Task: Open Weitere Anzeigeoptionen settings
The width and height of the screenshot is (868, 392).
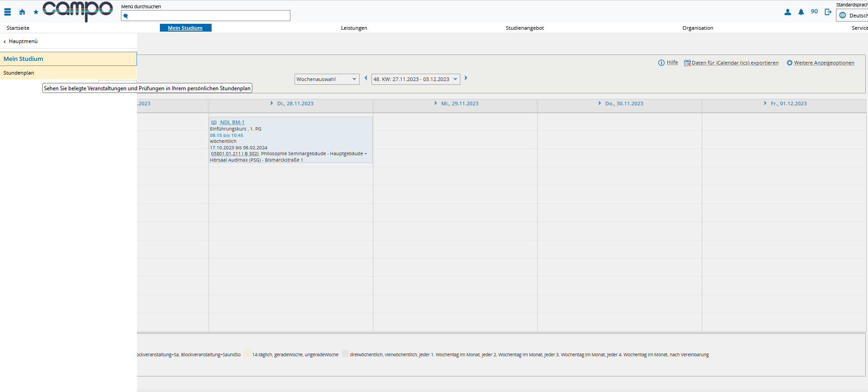Action: 820,63
